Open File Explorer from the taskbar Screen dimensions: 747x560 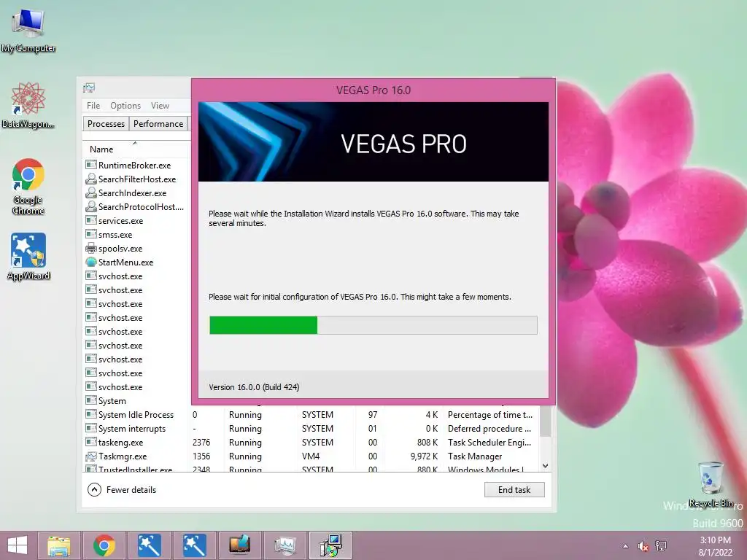point(59,545)
